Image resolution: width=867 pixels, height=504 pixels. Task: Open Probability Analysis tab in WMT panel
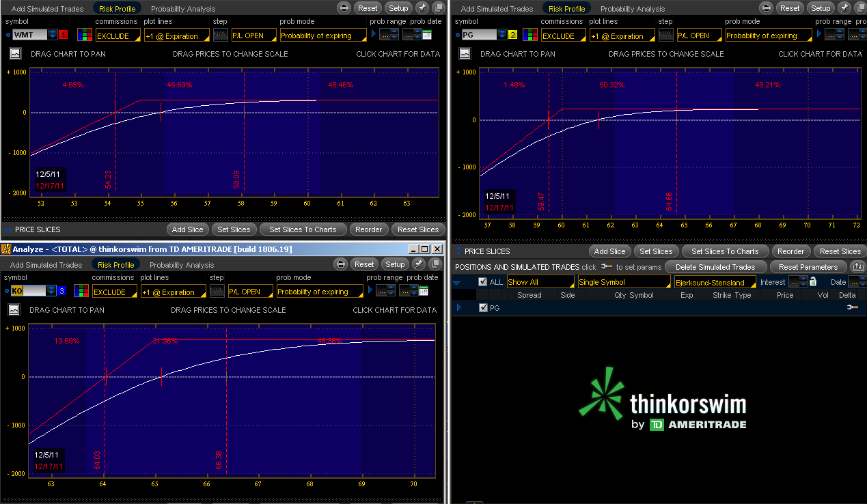pyautogui.click(x=183, y=9)
